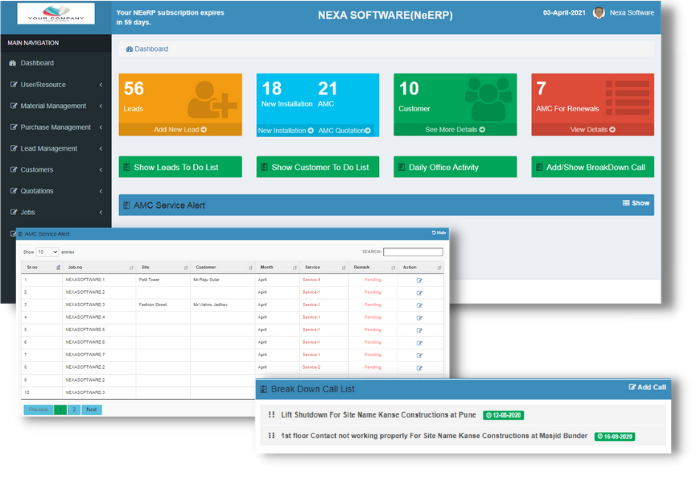Open See More Details for customers

tap(455, 130)
